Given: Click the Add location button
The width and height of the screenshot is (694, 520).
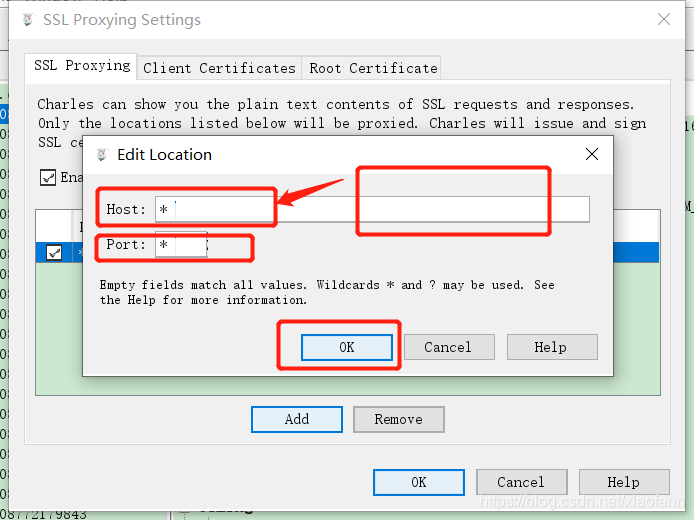Looking at the screenshot, I should (x=297, y=419).
